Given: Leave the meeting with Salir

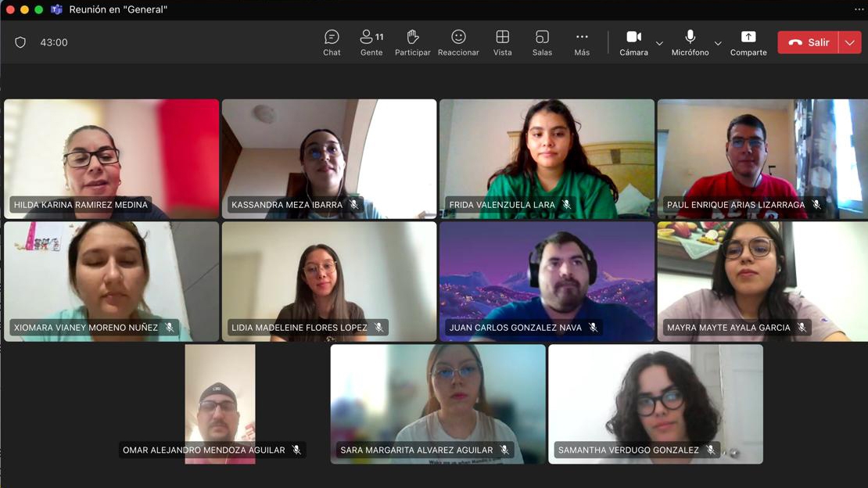Looking at the screenshot, I should [809, 43].
